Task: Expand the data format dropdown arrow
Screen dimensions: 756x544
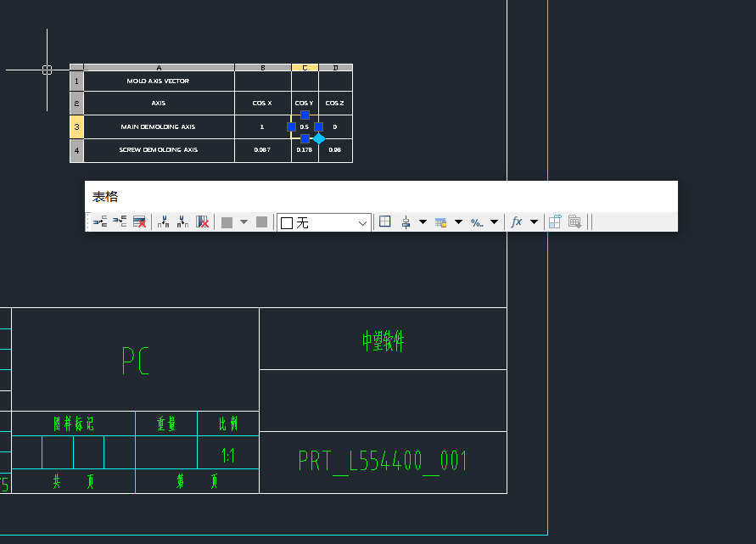Action: click(x=494, y=222)
